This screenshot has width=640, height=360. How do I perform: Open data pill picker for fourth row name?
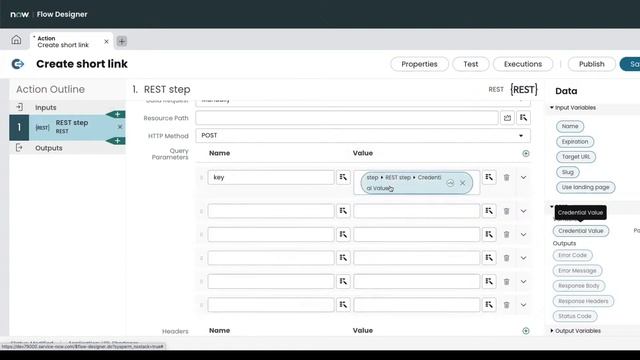[x=343, y=258]
